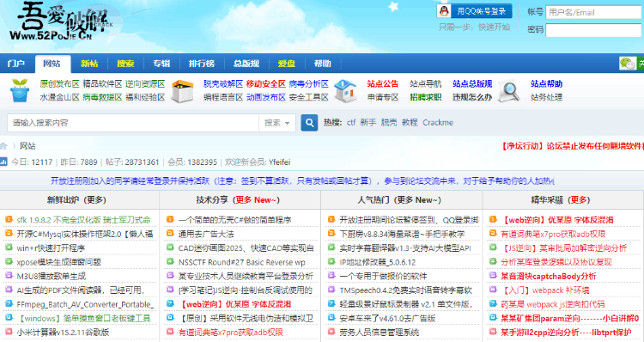The height and width of the screenshot is (342, 644).
Task: Open the 原创发布区 board
Action: tap(59, 84)
